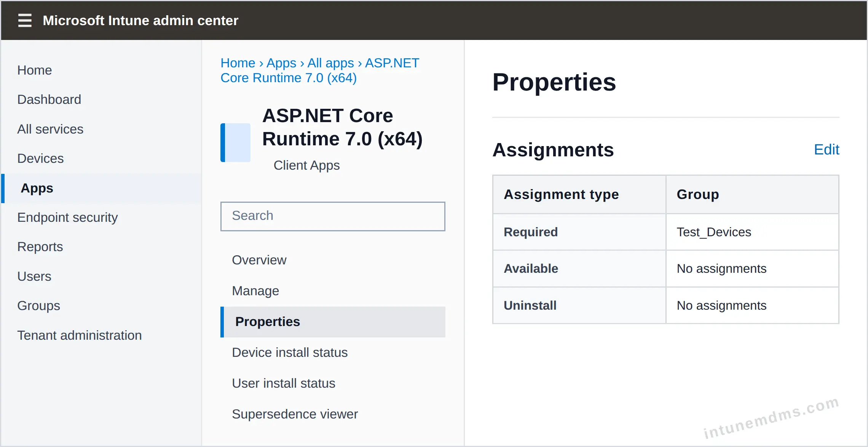Screen dimensions: 868x447
Task: Select the Properties blade
Action: coord(333,322)
